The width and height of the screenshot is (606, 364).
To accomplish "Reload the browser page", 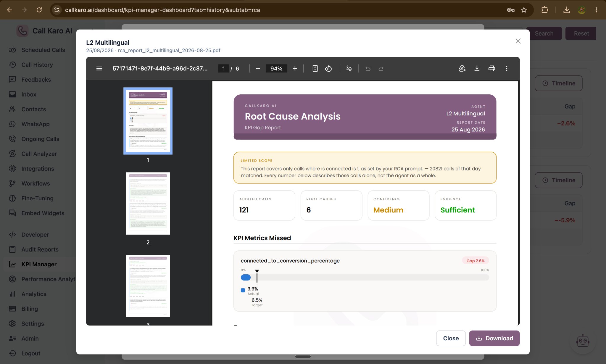I will tap(39, 10).
